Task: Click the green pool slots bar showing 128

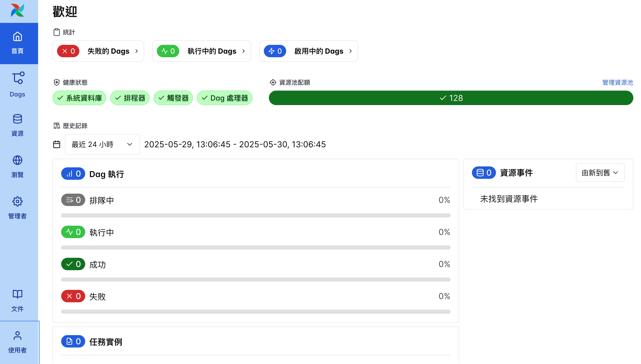Action: 451,98
